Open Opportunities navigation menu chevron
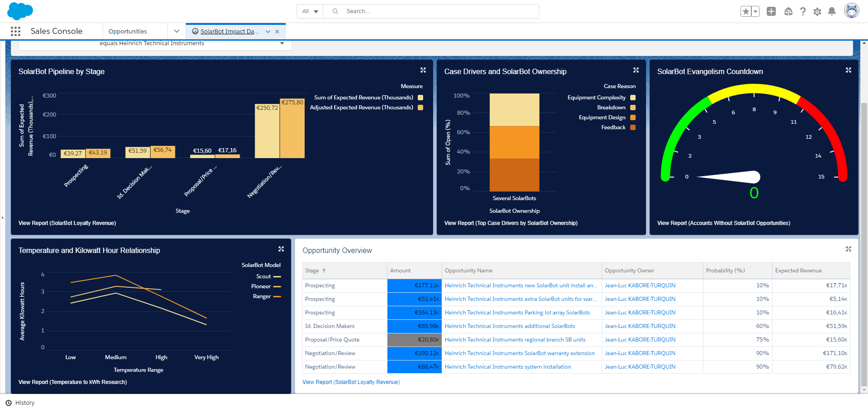Image resolution: width=868 pixels, height=412 pixels. 177,31
